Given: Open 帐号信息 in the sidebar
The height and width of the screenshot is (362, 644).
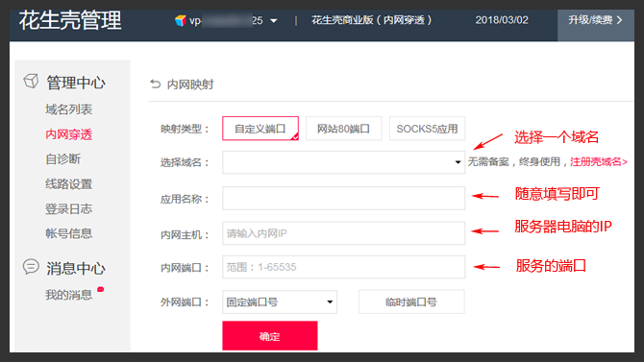Looking at the screenshot, I should (68, 233).
